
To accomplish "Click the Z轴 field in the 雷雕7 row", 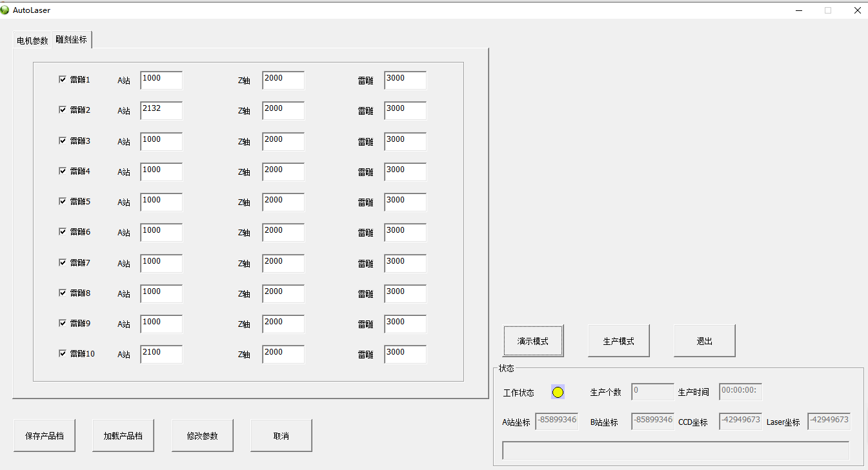I will (x=283, y=264).
